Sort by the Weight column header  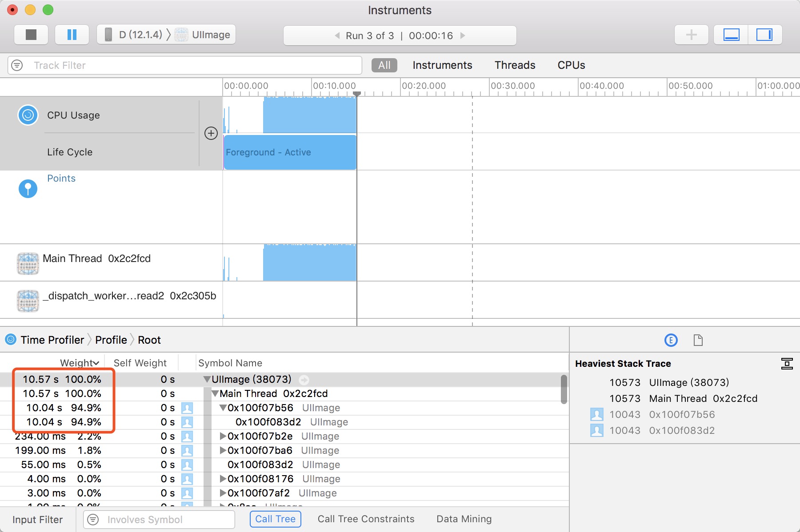click(79, 363)
